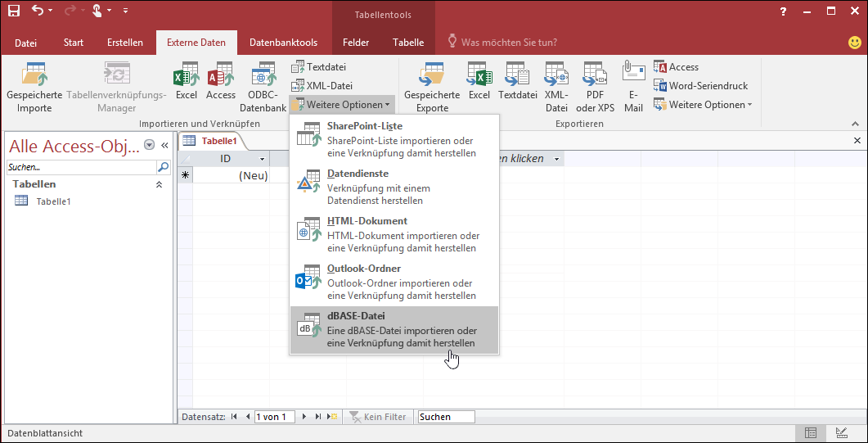The height and width of the screenshot is (443, 868).
Task: Pick Outlook-Ordner from the import menu
Action: [x=394, y=283]
